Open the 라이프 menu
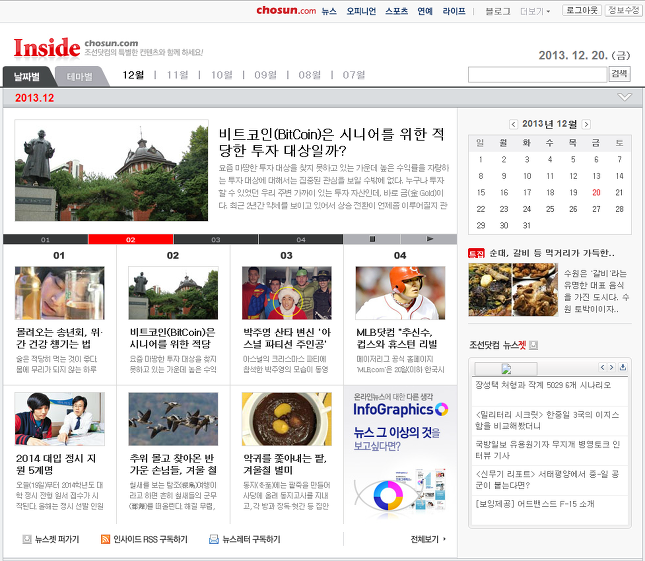This screenshot has width=645, height=561. (x=454, y=12)
